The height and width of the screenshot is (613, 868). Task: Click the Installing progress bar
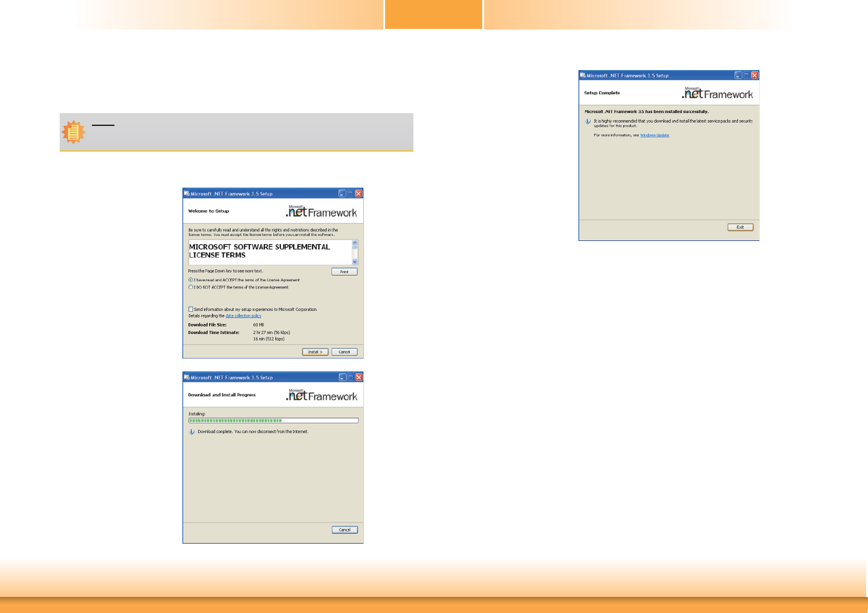(273, 421)
